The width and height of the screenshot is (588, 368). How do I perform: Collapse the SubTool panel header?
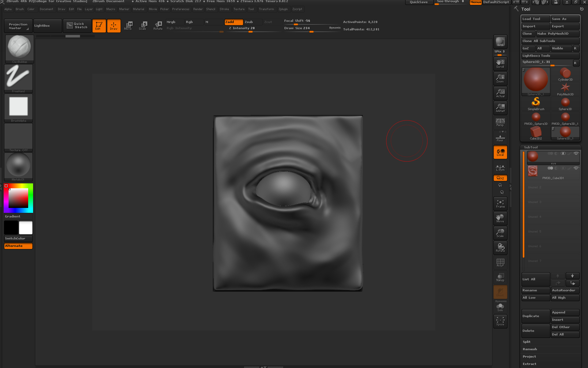tap(531, 148)
